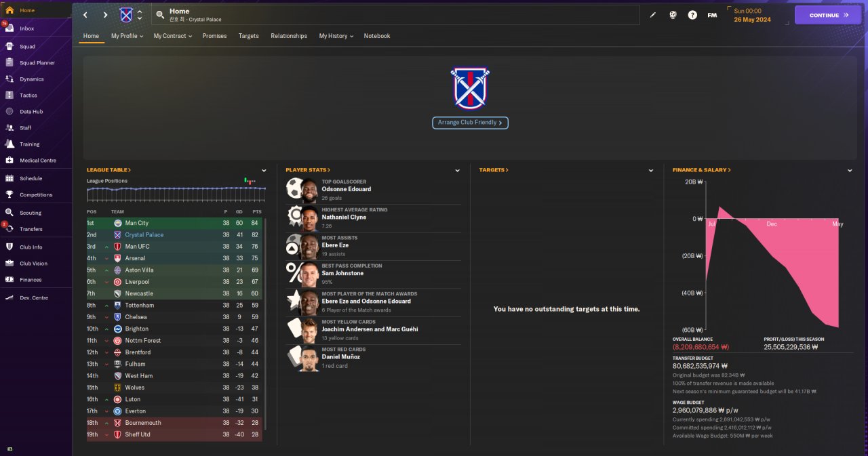868x456 pixels.
Task: Open the Competitions trophy icon
Action: coord(9,195)
